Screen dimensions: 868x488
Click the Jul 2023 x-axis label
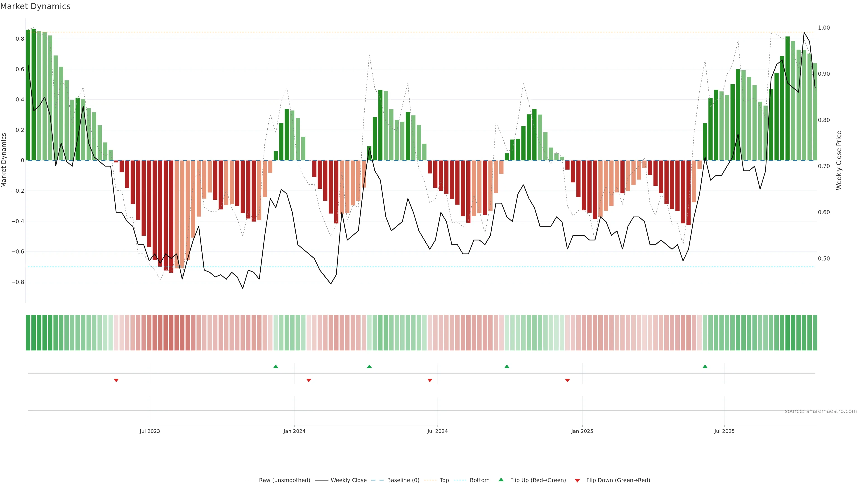[150, 431]
